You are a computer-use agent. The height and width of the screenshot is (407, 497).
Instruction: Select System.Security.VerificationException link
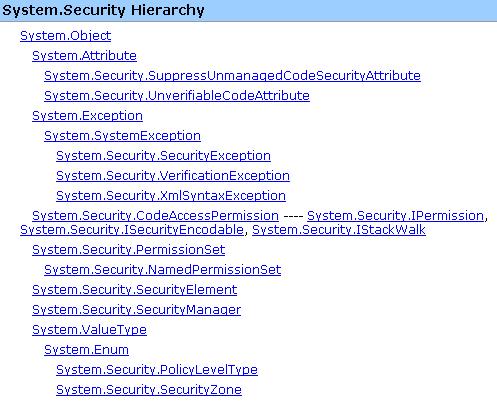click(x=173, y=176)
